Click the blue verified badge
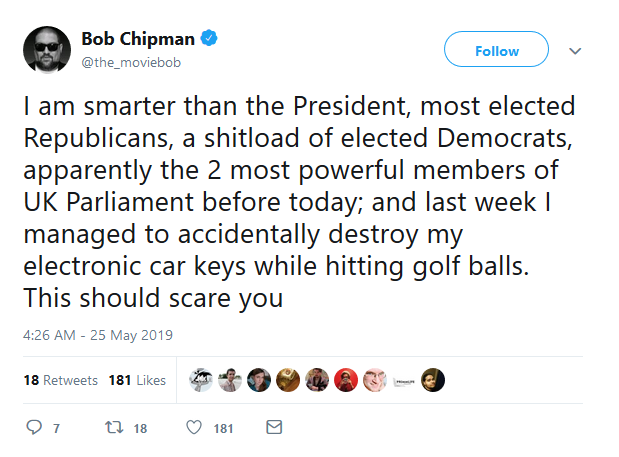Image resolution: width=619 pixels, height=457 pixels. [x=209, y=38]
